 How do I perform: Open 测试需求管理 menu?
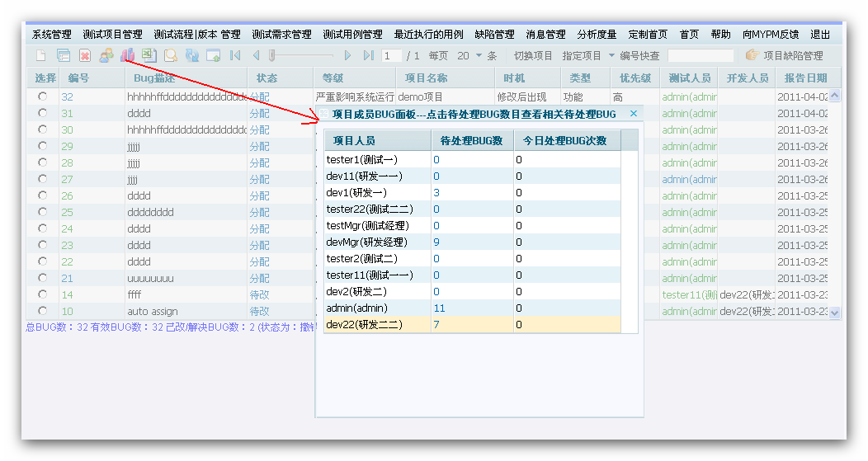281,35
